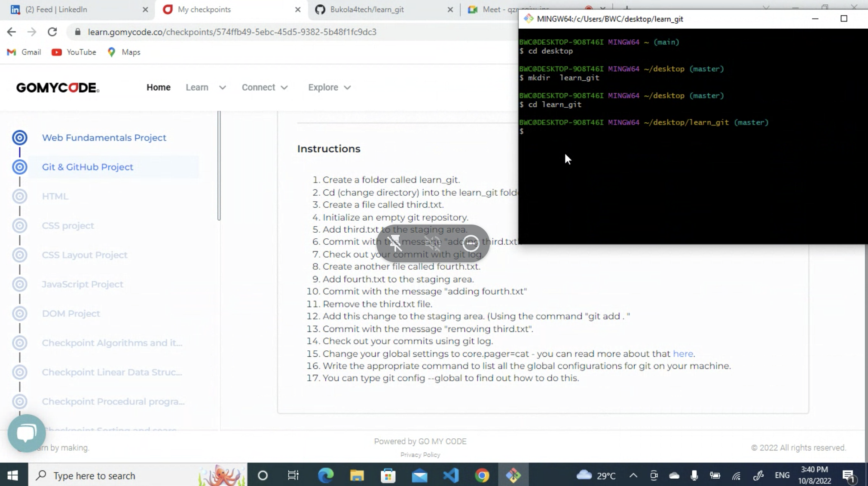868x486 pixels.
Task: Click the GOMYCODE logo
Action: click(58, 88)
